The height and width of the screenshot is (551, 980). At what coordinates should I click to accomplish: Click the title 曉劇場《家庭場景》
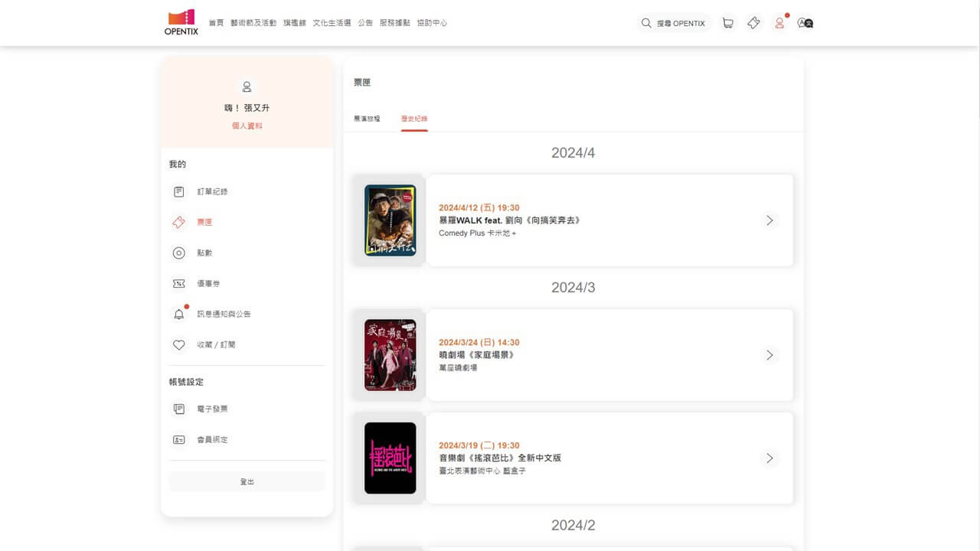click(x=477, y=355)
